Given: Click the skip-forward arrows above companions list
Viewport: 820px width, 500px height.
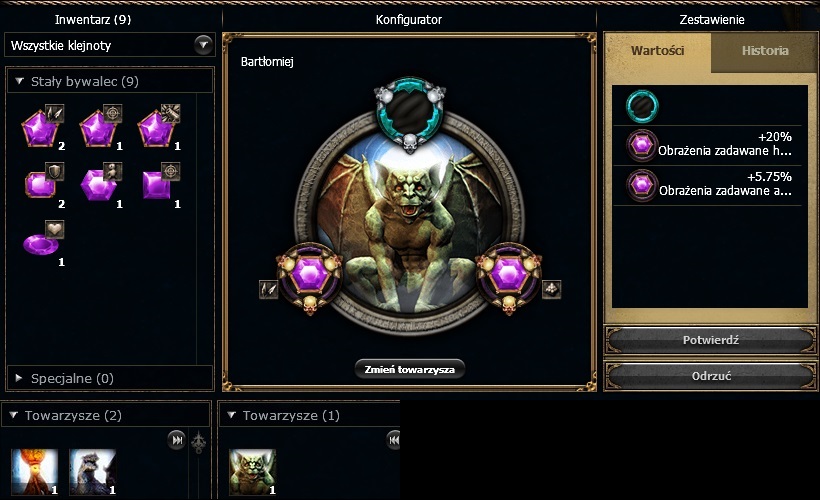Looking at the screenshot, I should (177, 440).
